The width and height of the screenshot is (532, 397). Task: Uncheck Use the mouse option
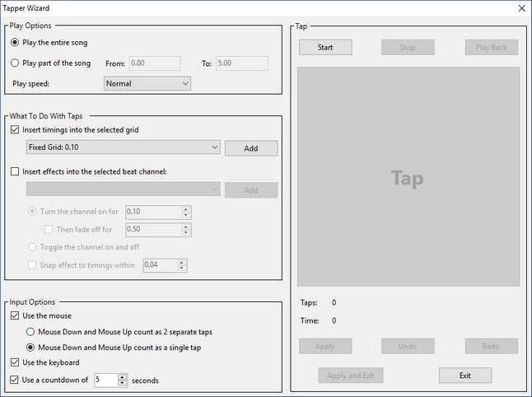tap(15, 315)
